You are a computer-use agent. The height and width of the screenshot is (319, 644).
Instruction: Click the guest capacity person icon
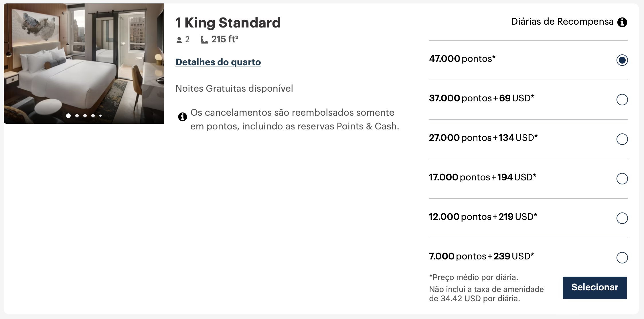[179, 40]
